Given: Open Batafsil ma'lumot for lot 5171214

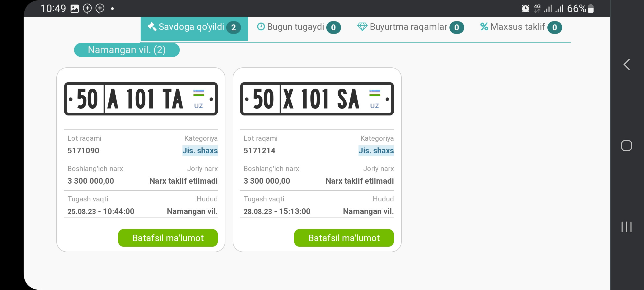Looking at the screenshot, I should tap(344, 238).
